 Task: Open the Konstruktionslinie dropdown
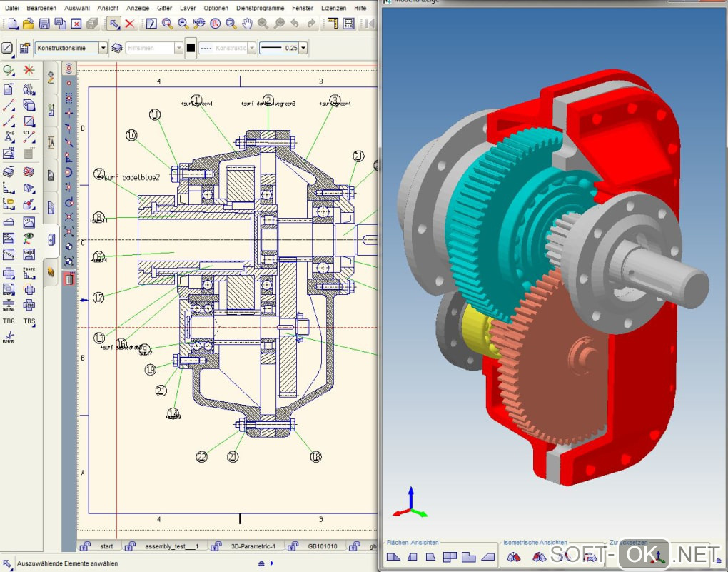point(103,48)
